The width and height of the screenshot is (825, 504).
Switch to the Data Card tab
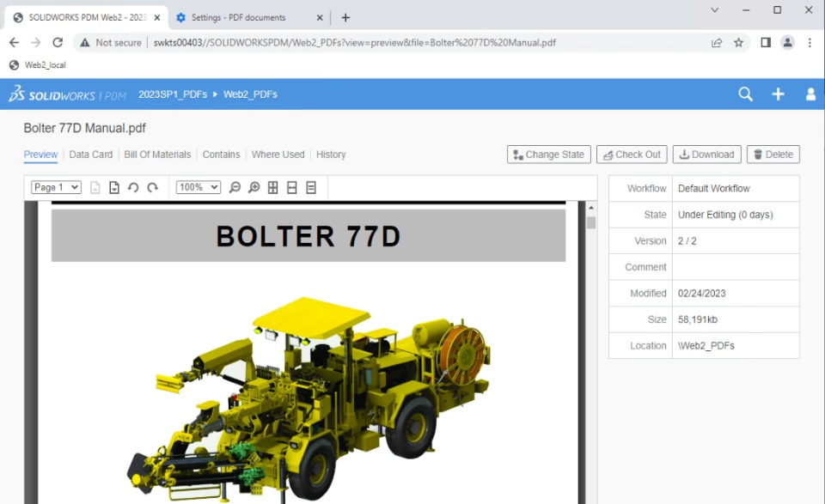click(x=90, y=155)
